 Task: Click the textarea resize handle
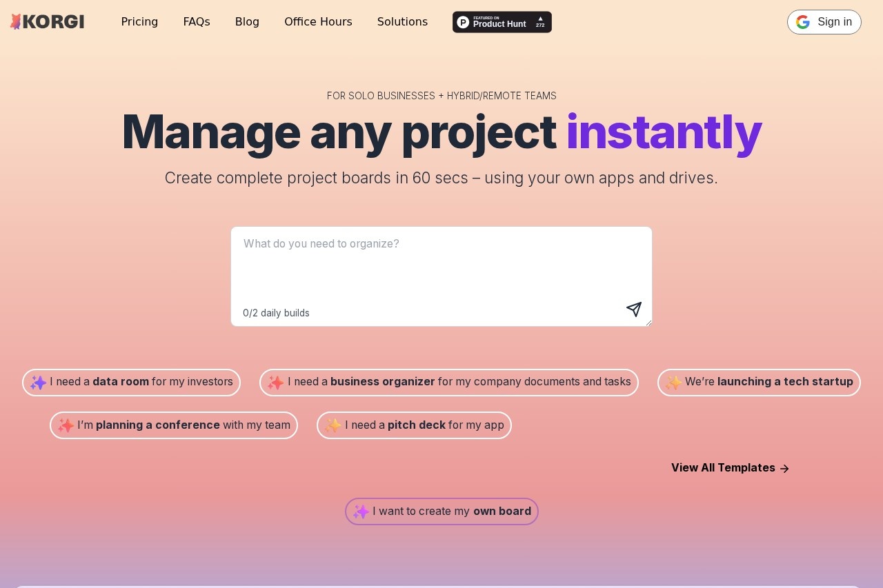[x=648, y=323]
